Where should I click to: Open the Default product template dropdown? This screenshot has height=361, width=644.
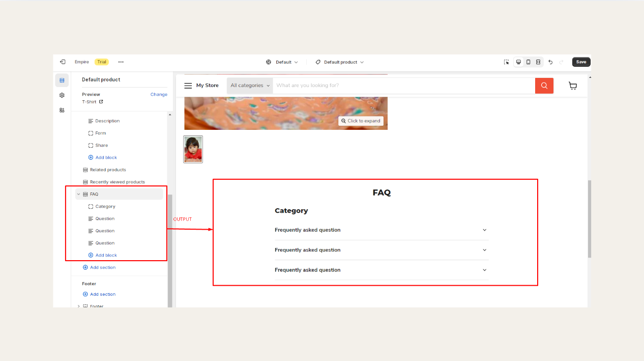339,62
